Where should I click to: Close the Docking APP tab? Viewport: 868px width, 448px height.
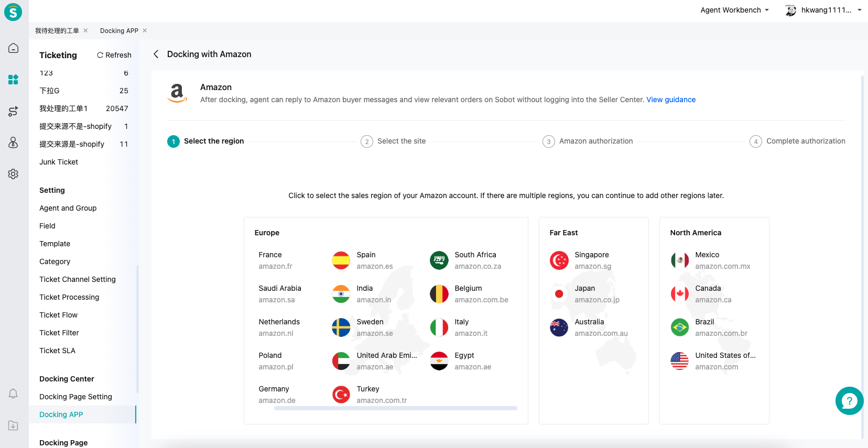point(145,30)
